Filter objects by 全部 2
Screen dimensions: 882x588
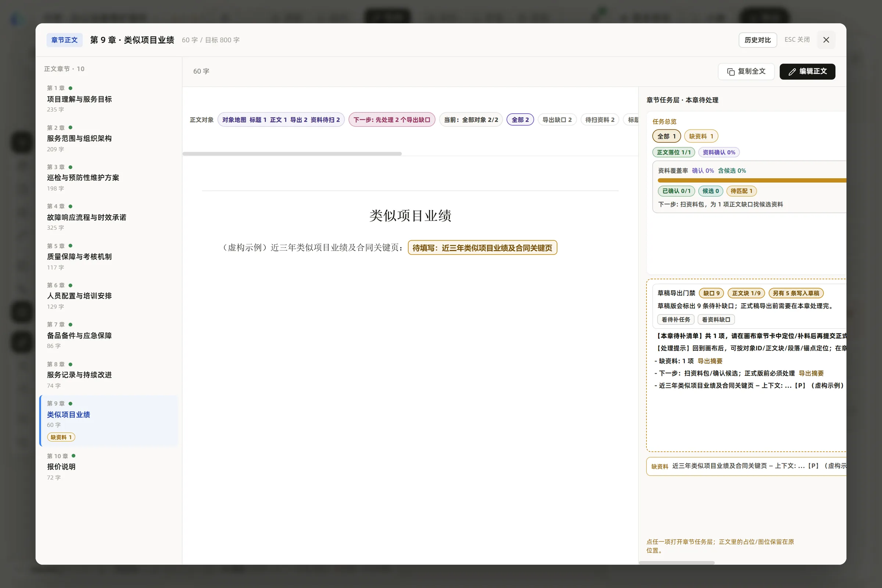520,120
